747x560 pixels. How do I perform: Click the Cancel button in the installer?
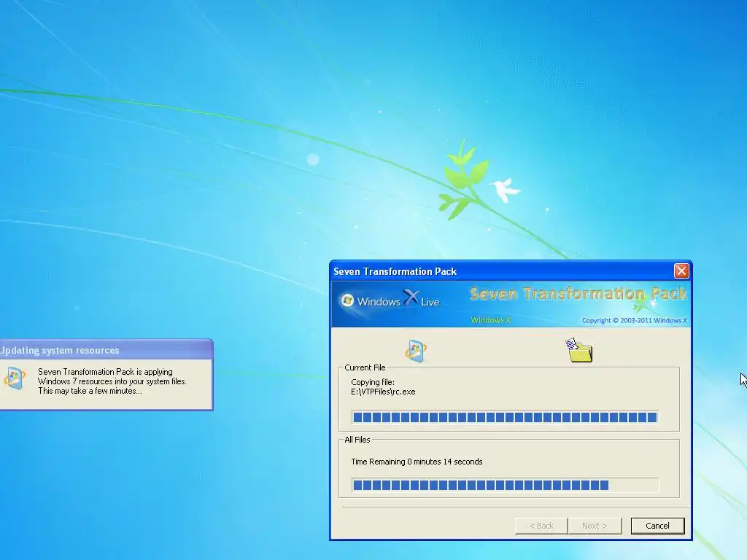tap(657, 526)
